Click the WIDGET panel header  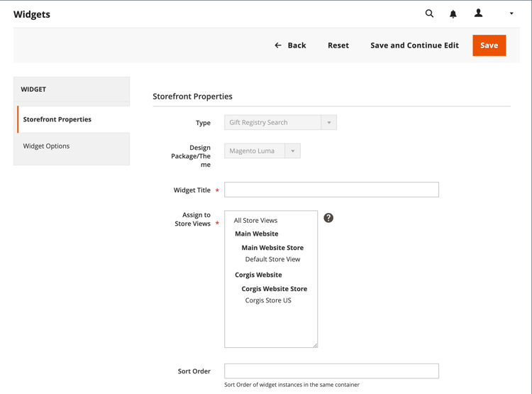tap(72, 89)
